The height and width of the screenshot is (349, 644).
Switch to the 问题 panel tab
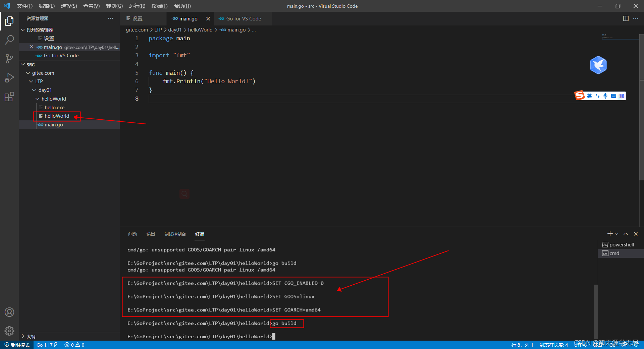click(x=132, y=234)
